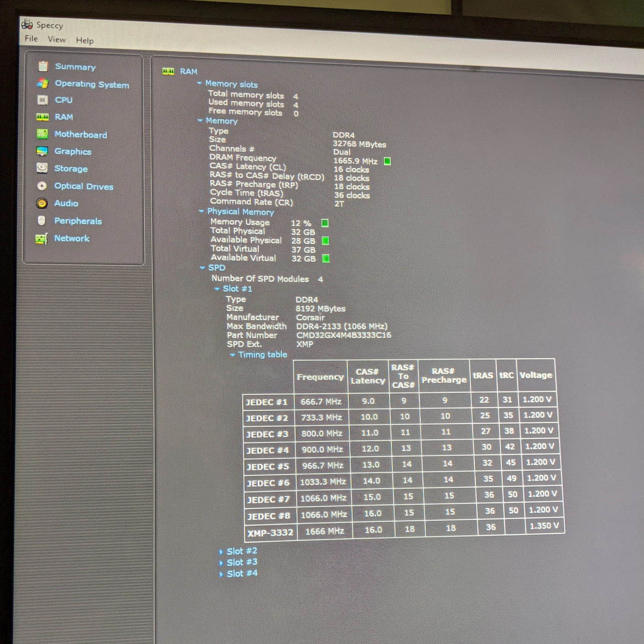Click the Speccy app icon in title bar
This screenshot has height=644, width=644.
pos(27,24)
